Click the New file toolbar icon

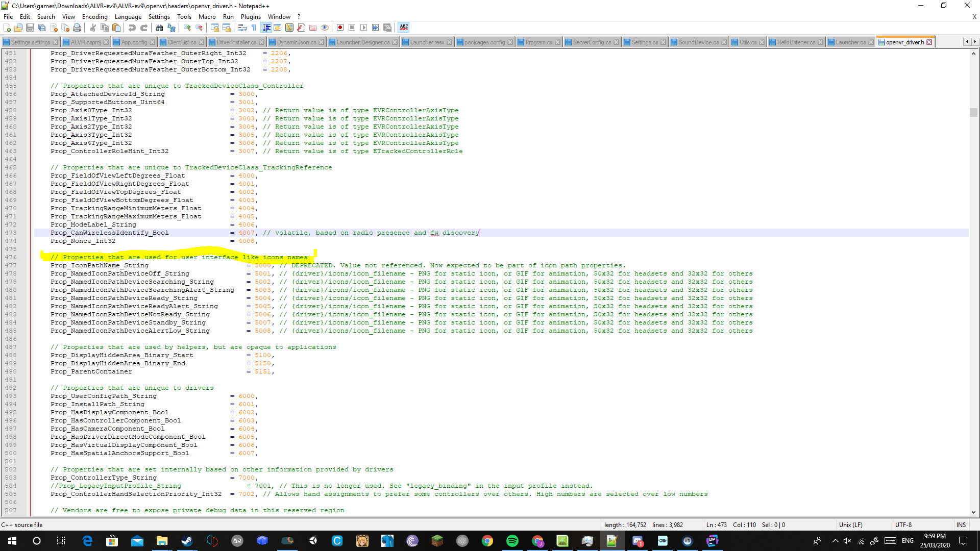click(x=7, y=28)
